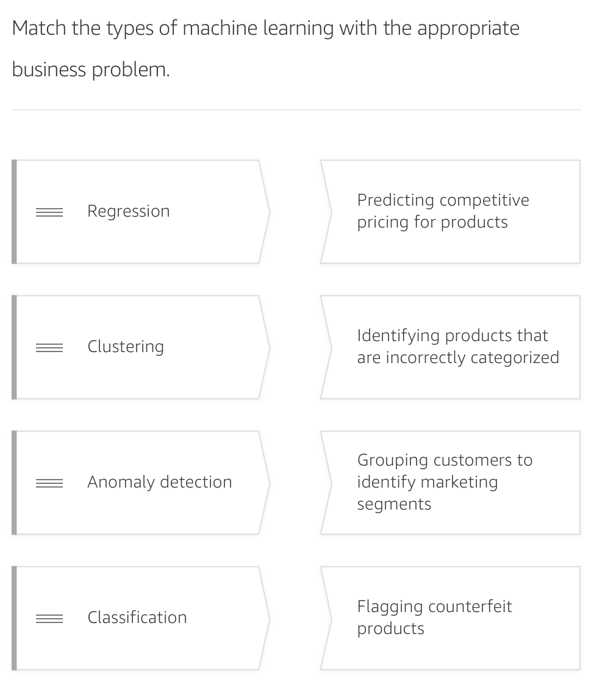Click the drag handle beside Clustering
Image resolution: width=616 pixels, height=692 pixels.
pyautogui.click(x=49, y=347)
